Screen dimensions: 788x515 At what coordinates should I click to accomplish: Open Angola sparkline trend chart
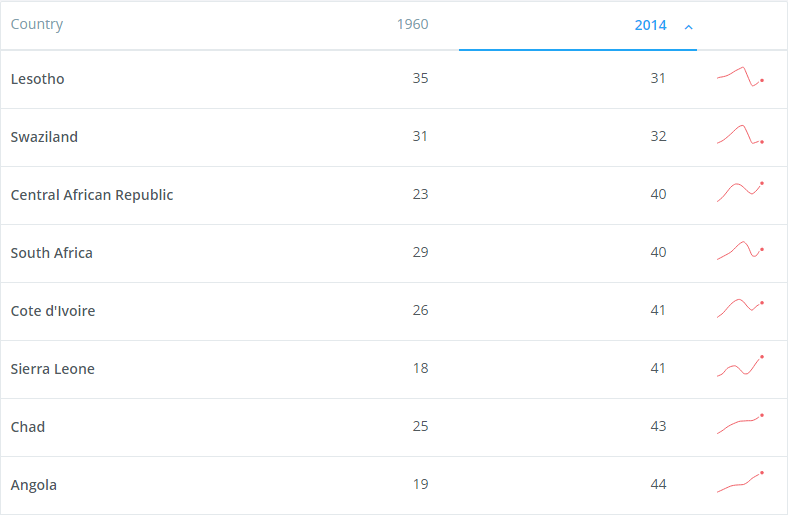point(740,482)
